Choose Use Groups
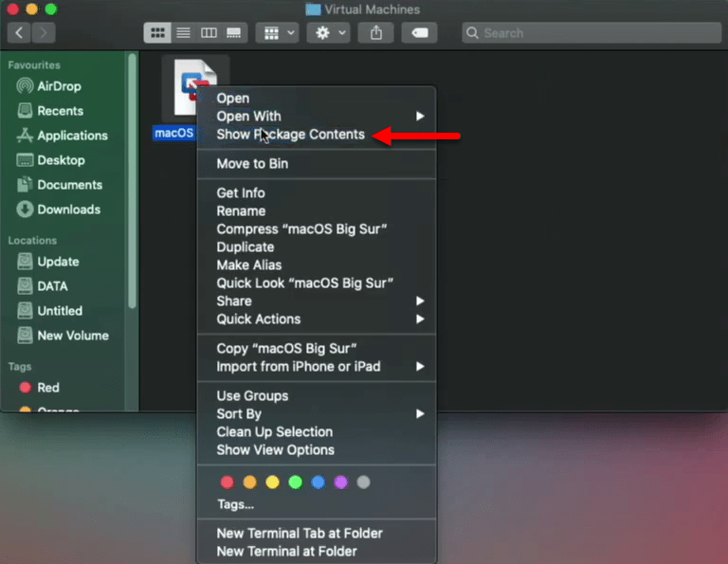This screenshot has width=728, height=564. pos(317,396)
